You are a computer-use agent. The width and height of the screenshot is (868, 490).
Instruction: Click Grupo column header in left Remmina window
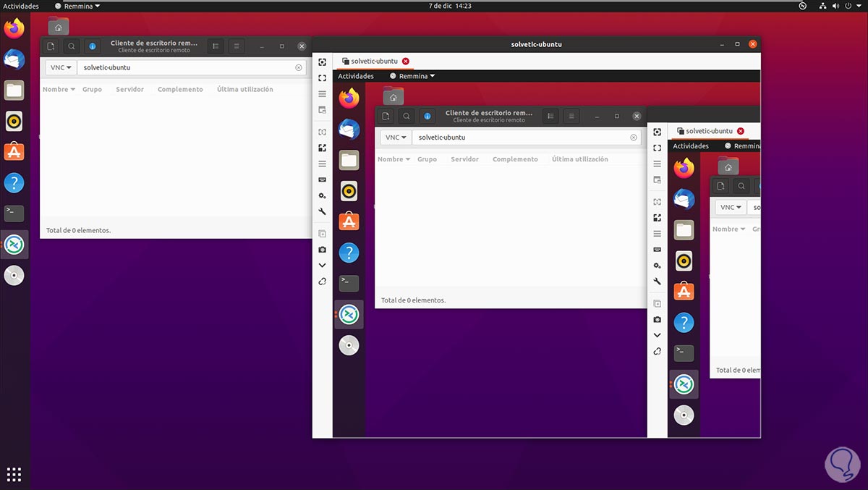tap(92, 90)
